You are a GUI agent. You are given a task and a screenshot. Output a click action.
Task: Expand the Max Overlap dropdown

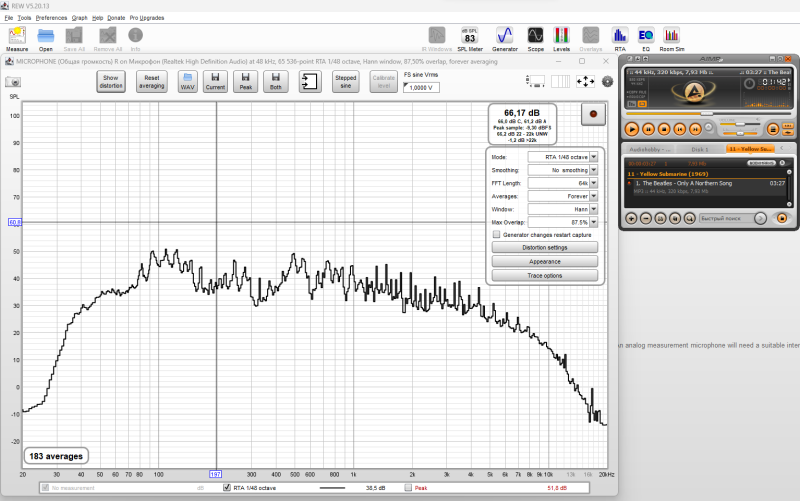[594, 222]
